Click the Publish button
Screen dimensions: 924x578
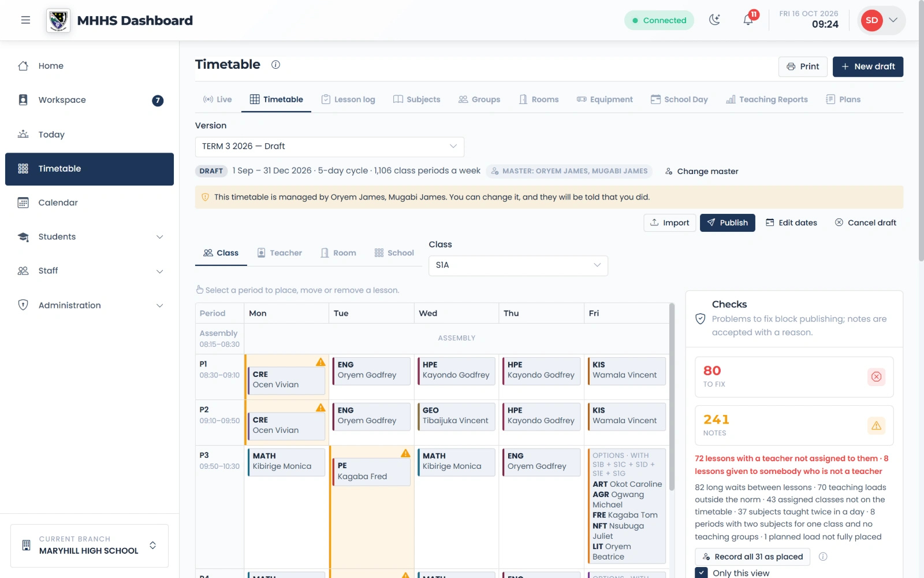[x=728, y=223]
